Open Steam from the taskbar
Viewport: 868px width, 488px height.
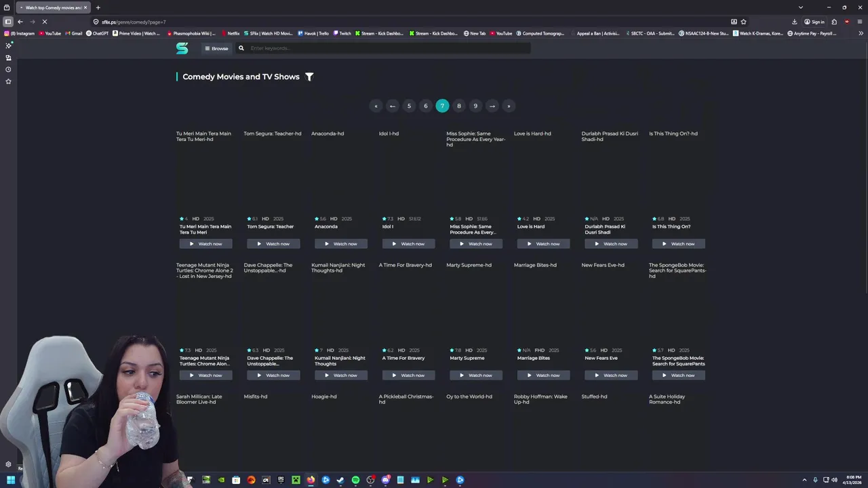click(x=340, y=480)
